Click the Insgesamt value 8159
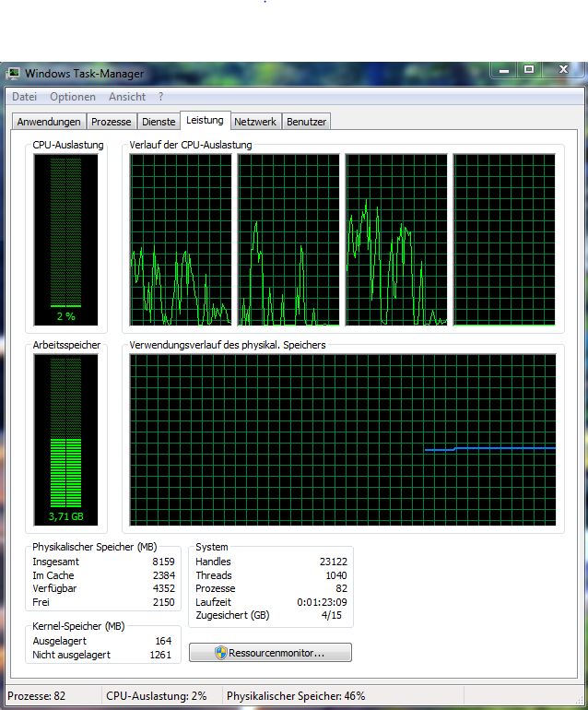The width and height of the screenshot is (588, 710). pos(163,562)
